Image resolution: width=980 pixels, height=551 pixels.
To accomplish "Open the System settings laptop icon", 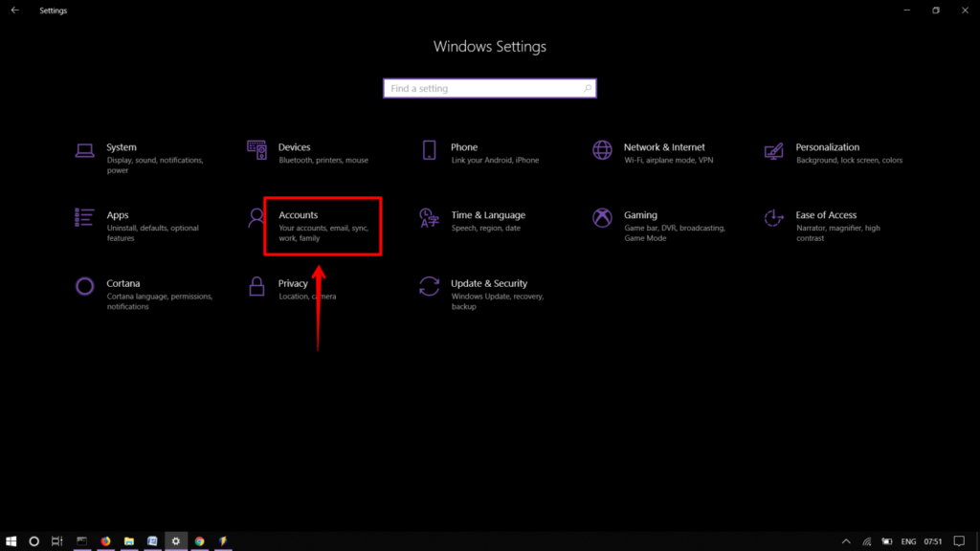I will pos(84,150).
